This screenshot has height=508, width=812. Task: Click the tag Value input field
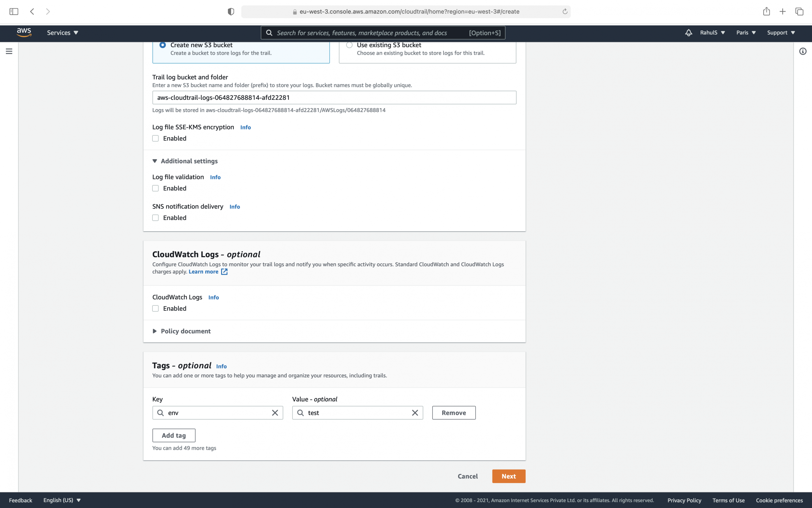tap(357, 413)
